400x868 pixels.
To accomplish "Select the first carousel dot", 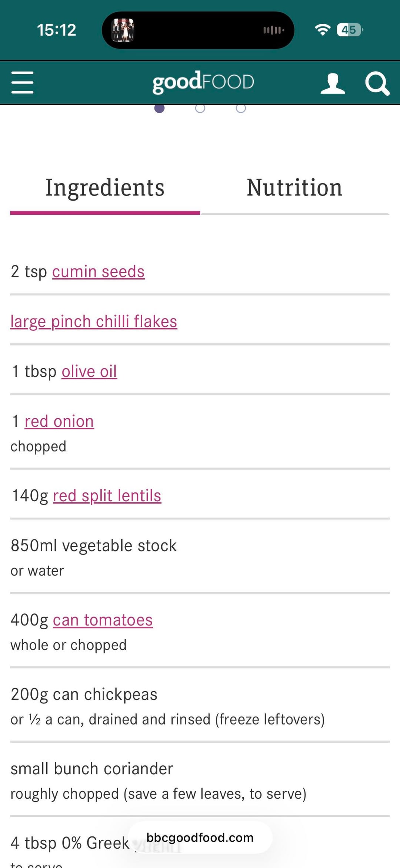I will (159, 108).
